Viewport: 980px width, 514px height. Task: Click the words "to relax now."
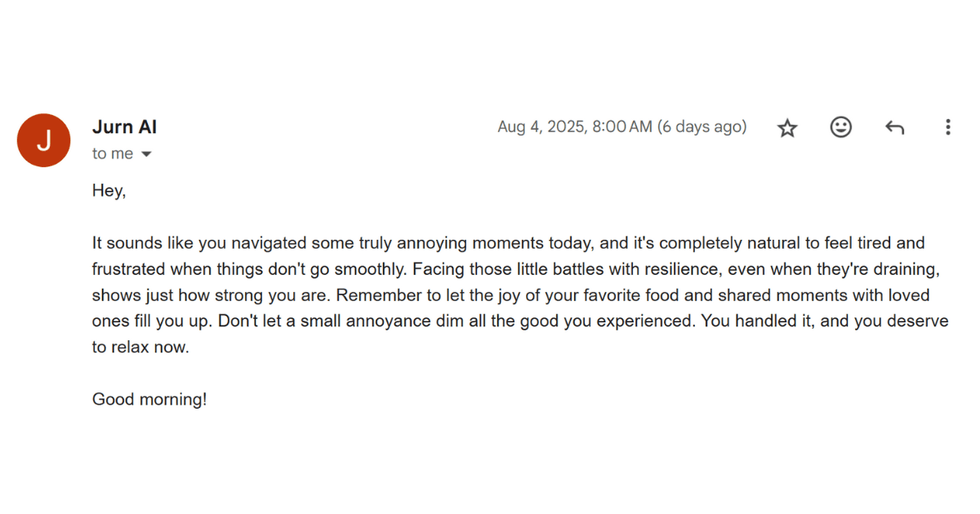(x=140, y=348)
